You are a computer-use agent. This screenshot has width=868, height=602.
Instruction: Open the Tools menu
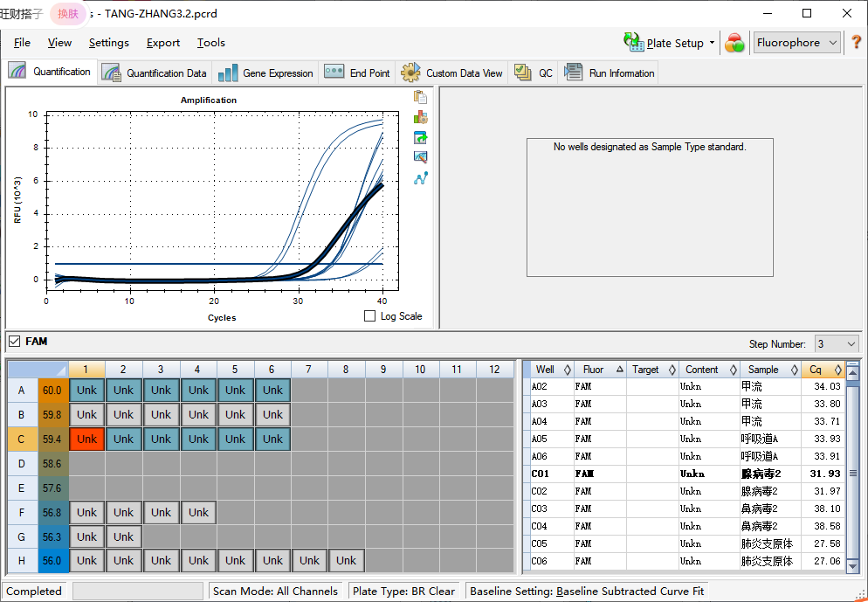pos(211,43)
